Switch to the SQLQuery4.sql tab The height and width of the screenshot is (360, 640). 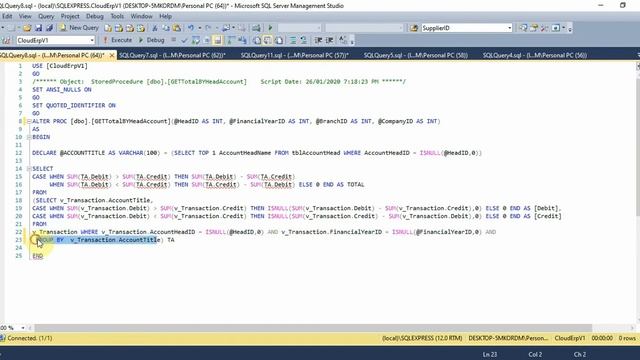click(535, 55)
